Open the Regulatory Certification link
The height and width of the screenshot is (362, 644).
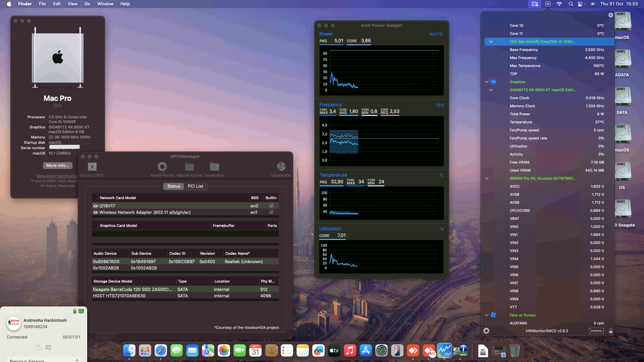[57, 176]
